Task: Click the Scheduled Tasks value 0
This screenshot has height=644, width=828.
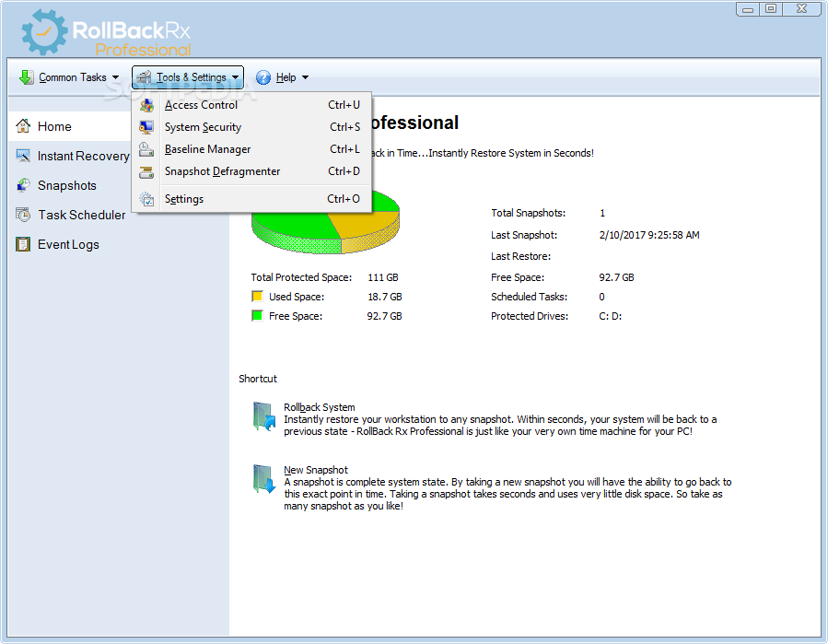Action: click(x=601, y=297)
